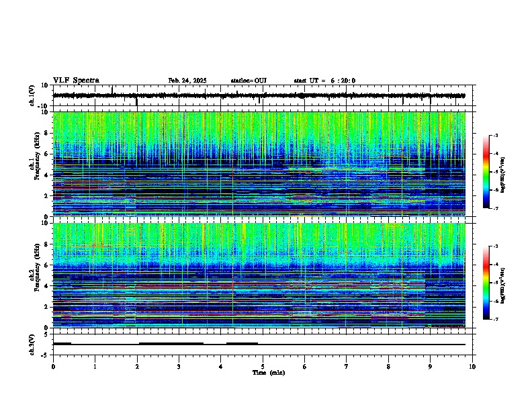Click the "-3" label on ch.1 color scale
Viewport: 532px width, 411px height.
pyautogui.click(x=495, y=136)
